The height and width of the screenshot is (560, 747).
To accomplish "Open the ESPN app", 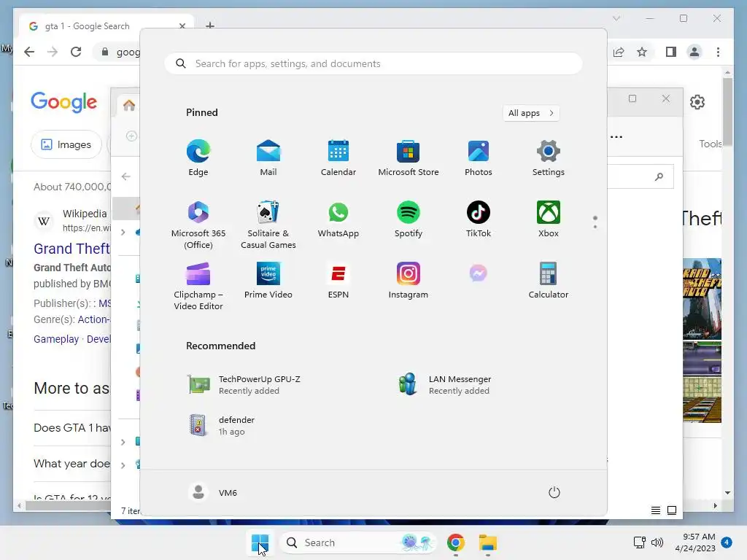I will click(338, 281).
